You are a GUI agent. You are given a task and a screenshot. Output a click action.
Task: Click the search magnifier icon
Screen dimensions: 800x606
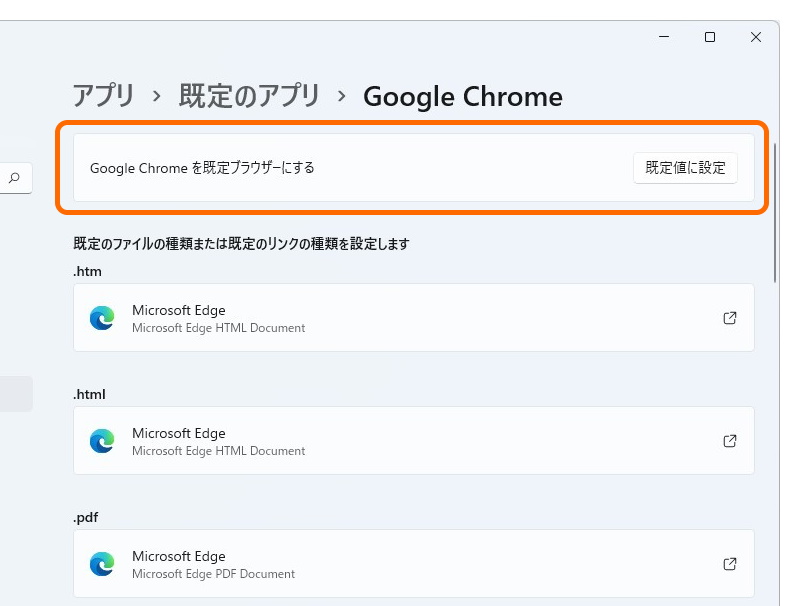pos(14,178)
